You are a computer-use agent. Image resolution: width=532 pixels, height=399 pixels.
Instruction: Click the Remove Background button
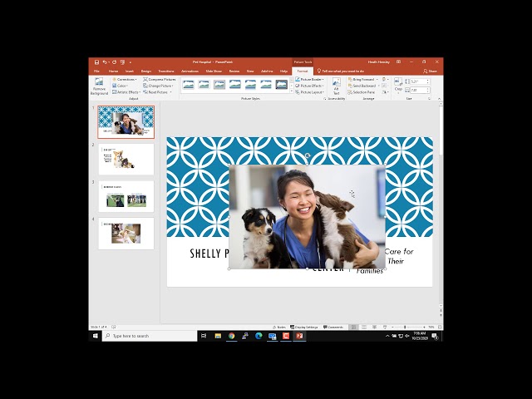[x=99, y=86]
